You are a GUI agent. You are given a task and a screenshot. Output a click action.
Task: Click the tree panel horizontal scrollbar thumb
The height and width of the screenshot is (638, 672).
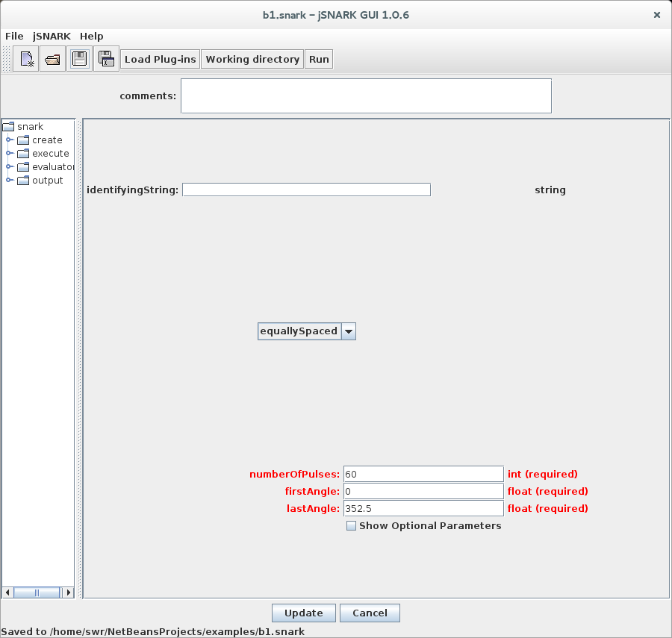click(37, 592)
